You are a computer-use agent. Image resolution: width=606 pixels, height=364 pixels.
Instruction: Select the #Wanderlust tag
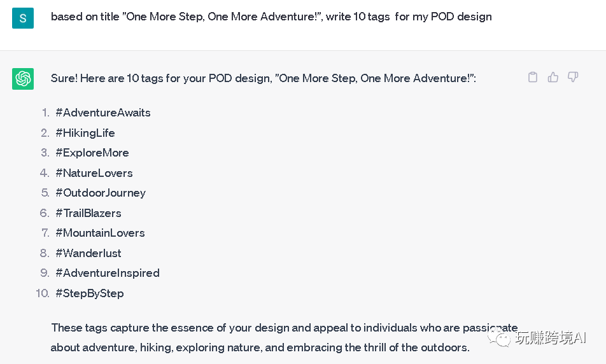[88, 253]
